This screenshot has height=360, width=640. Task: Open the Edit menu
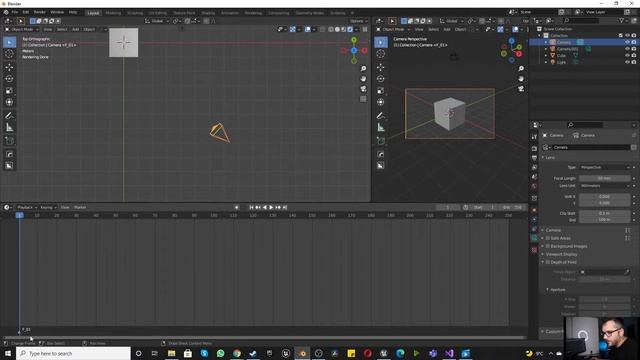[x=26, y=12]
